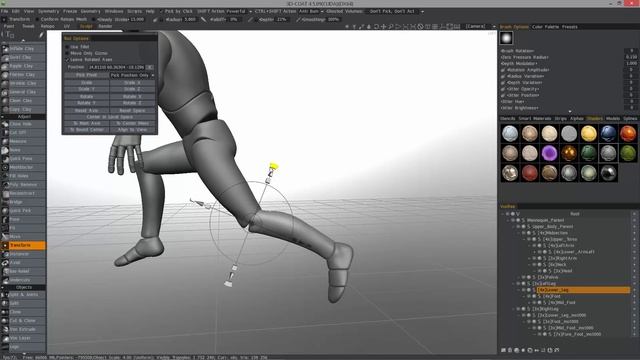The image size is (640, 360).
Task: Select the Bas Relief tool
Action: [x=23, y=271]
